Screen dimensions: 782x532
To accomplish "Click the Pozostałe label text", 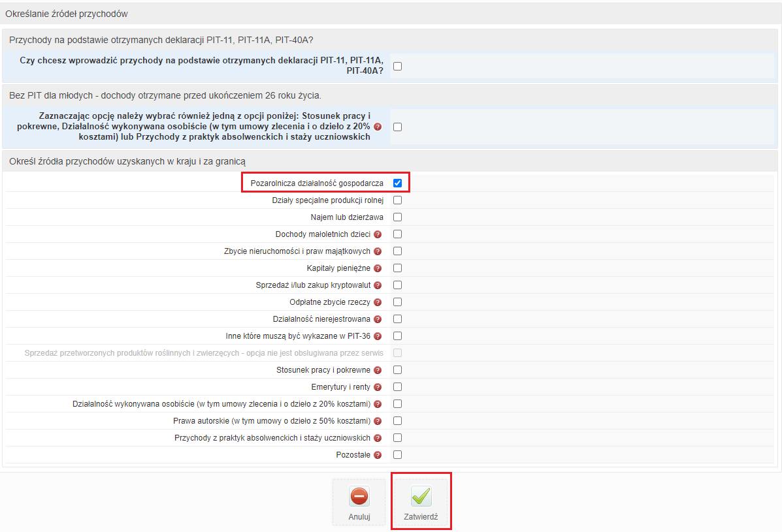I will [x=353, y=454].
